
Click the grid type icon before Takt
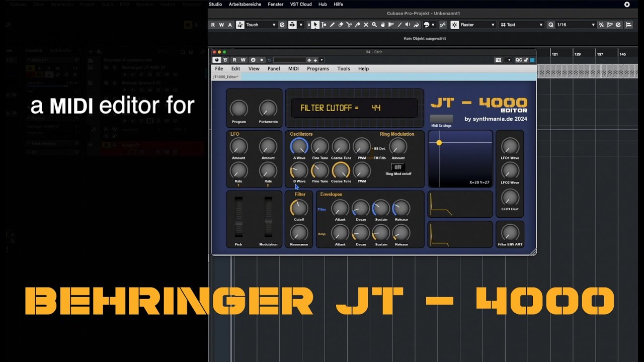[504, 25]
